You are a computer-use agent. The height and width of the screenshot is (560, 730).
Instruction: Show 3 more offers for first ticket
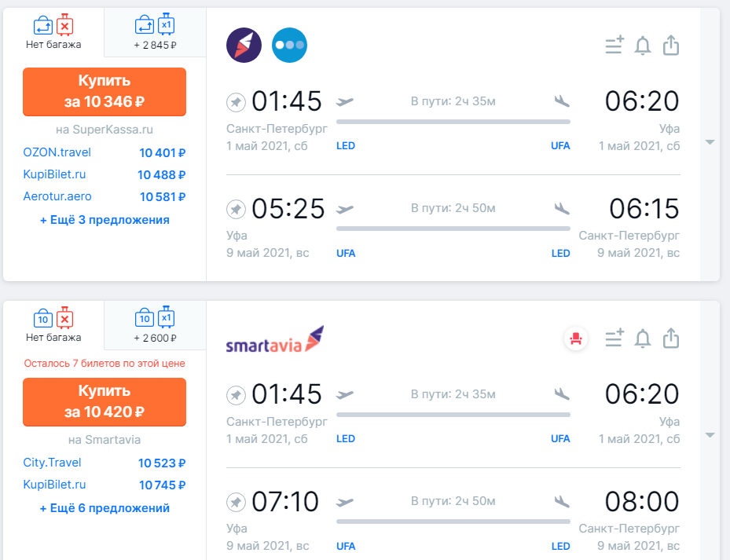pos(105,220)
